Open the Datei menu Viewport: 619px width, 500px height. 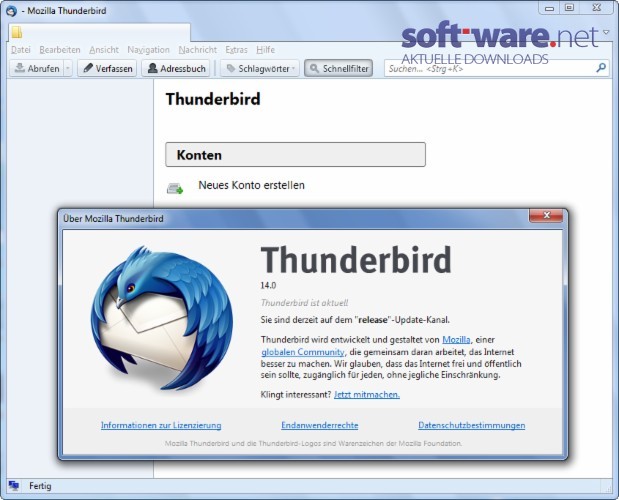[21, 50]
